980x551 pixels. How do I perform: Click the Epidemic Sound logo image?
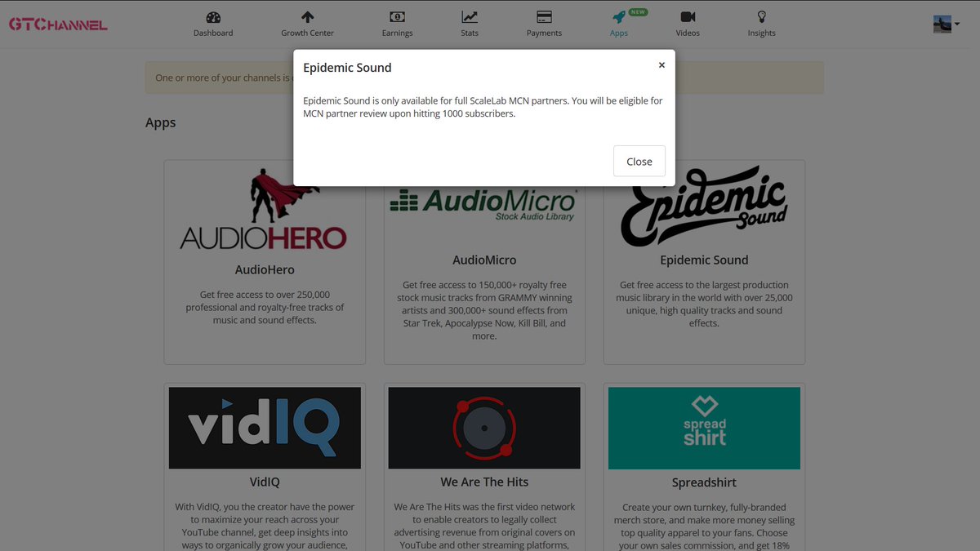click(x=704, y=207)
